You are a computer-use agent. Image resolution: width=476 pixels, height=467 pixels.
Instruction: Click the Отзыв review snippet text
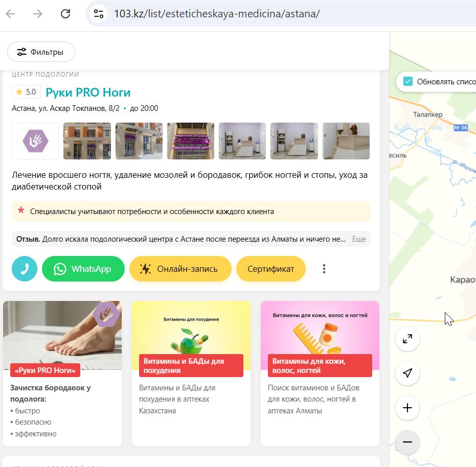pyautogui.click(x=181, y=239)
